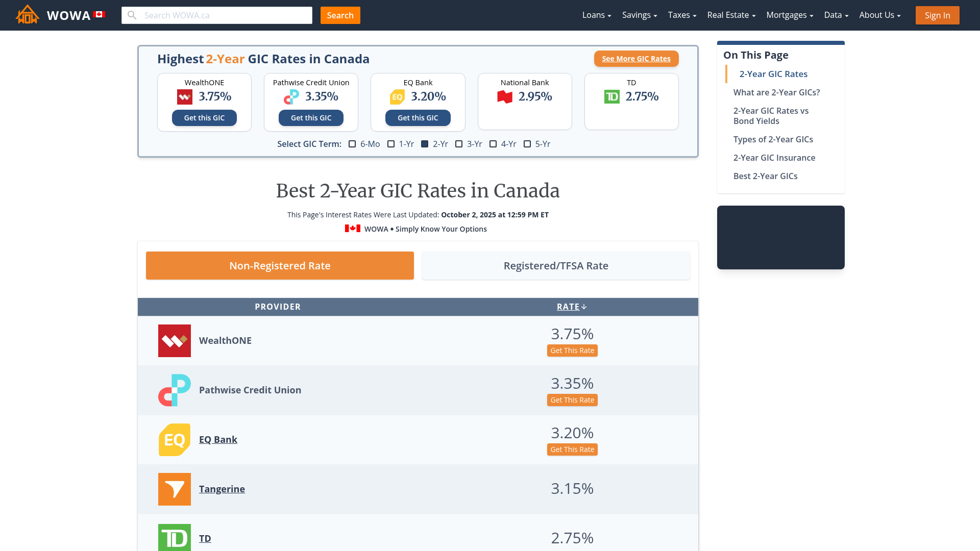Click the EQ Bank yellow logo in the table
Image resolution: width=980 pixels, height=551 pixels.
coord(174,440)
